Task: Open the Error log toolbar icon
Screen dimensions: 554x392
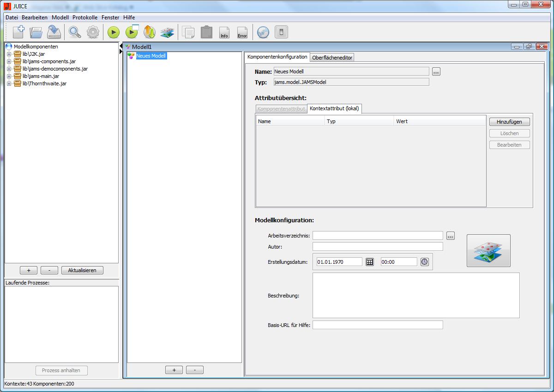Action: click(x=242, y=32)
